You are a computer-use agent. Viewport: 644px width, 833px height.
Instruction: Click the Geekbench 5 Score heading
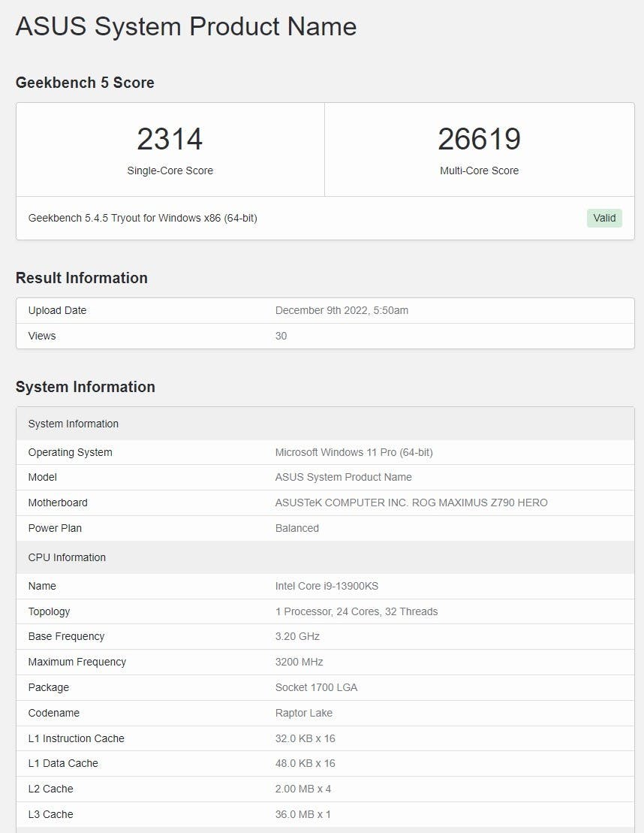pos(85,83)
